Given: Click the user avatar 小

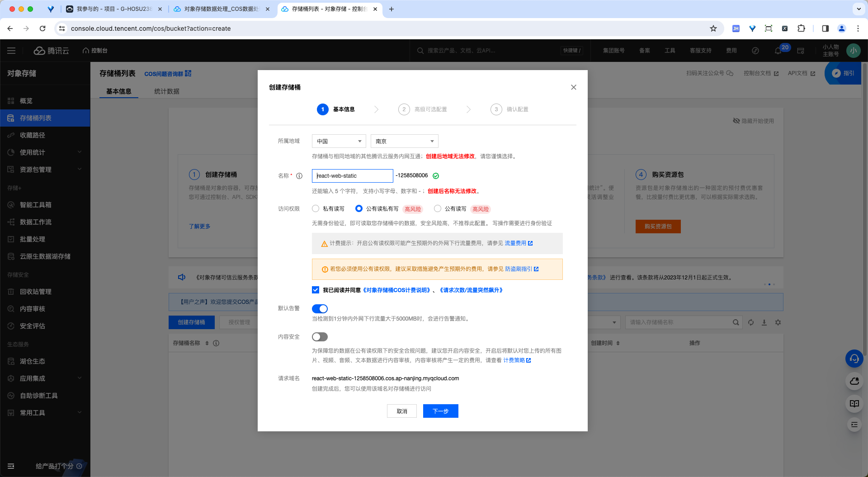Looking at the screenshot, I should click(853, 51).
